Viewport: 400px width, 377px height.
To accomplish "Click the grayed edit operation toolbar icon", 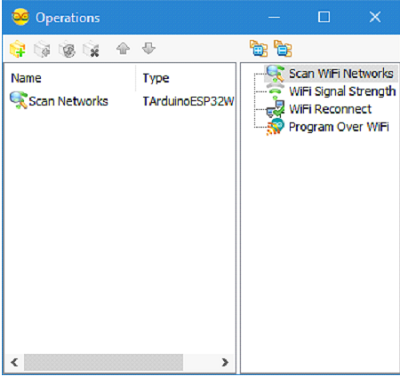I will click(x=42, y=49).
